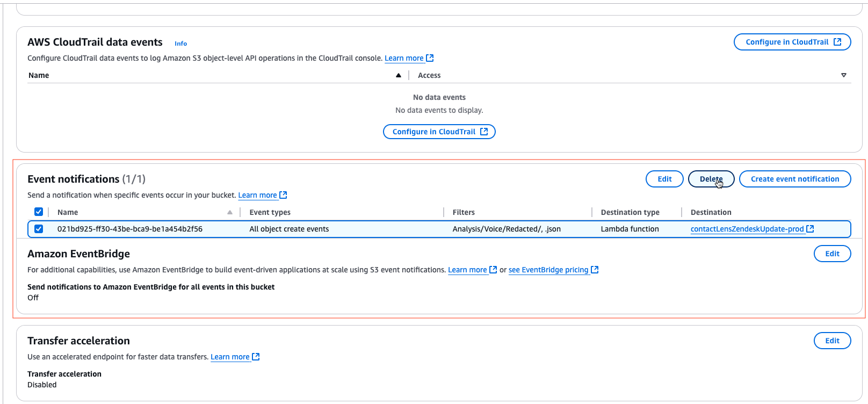Open see EventBridge pricing link
The height and width of the screenshot is (404, 868).
coord(548,270)
